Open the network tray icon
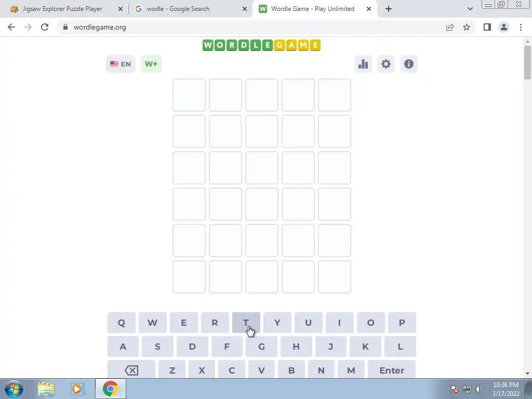The width and height of the screenshot is (532, 399). click(x=467, y=389)
